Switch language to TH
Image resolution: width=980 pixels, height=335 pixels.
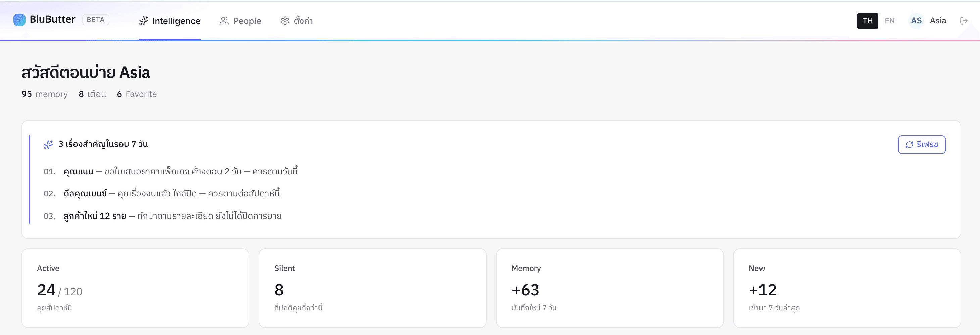click(867, 21)
